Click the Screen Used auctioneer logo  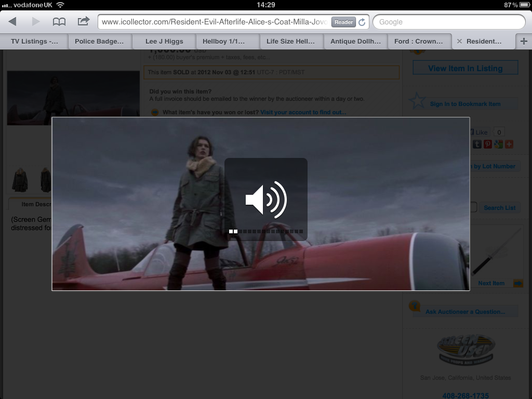[x=465, y=350]
